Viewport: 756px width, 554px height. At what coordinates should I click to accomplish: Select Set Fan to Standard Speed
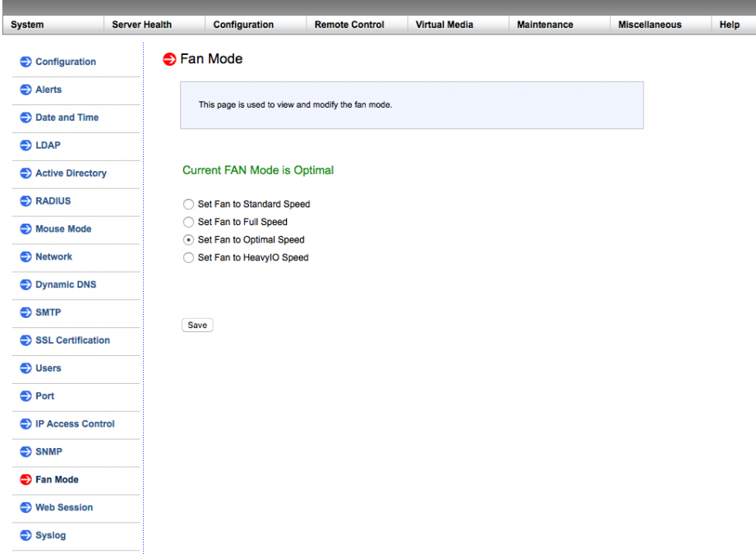(x=189, y=204)
